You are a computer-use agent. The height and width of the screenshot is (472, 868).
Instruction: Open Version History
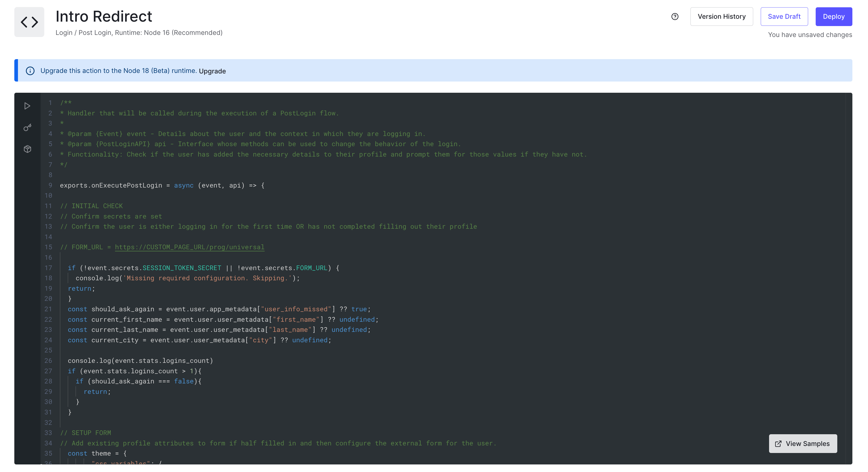point(721,16)
